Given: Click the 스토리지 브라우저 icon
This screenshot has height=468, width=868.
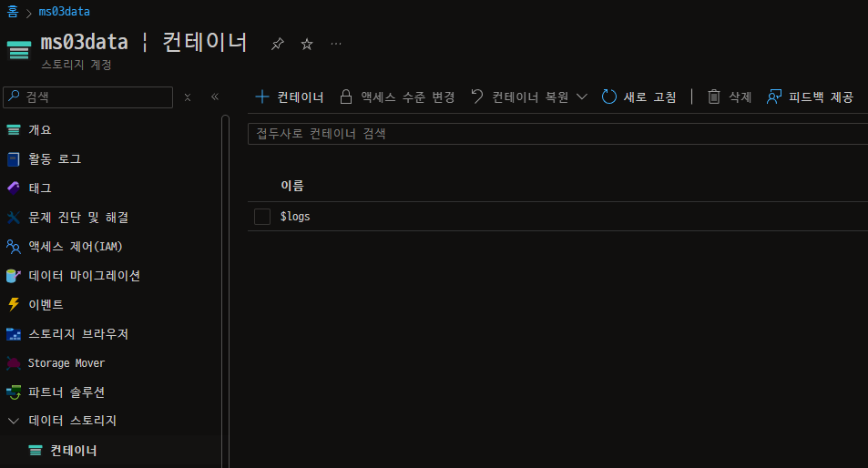Looking at the screenshot, I should [14, 334].
